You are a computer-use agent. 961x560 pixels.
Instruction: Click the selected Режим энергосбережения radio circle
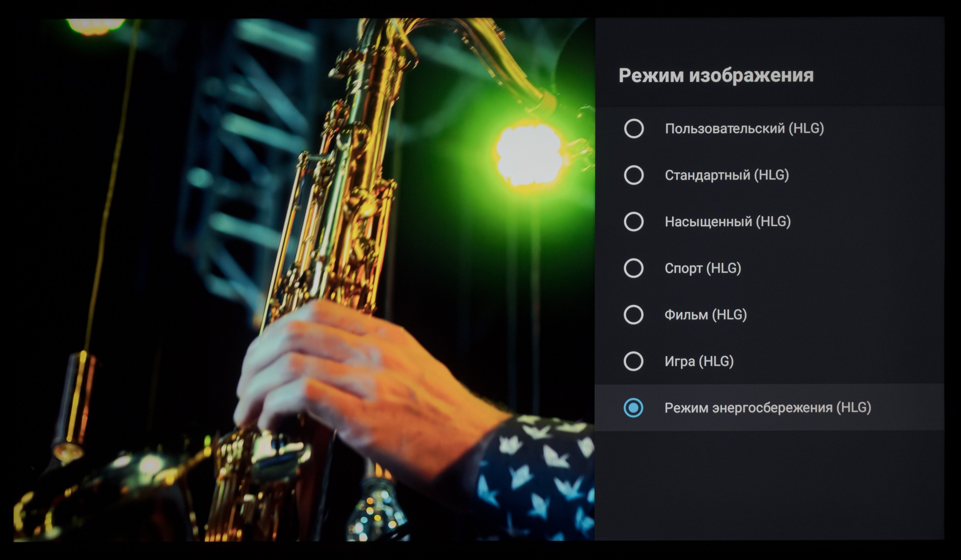coord(633,408)
